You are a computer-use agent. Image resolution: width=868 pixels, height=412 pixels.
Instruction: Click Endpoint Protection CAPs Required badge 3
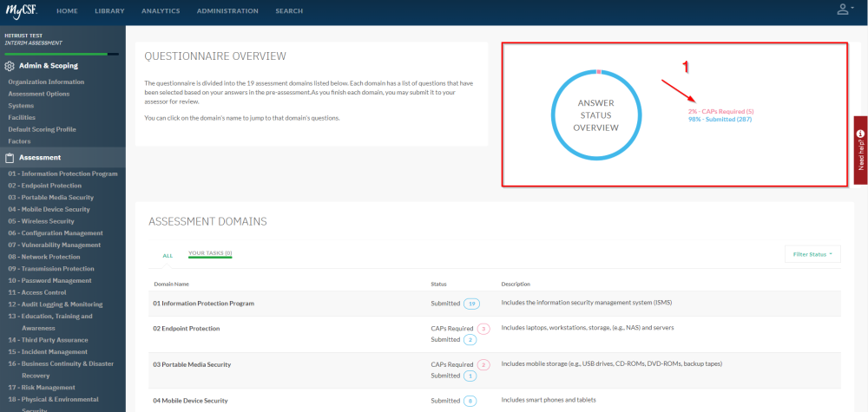pos(483,329)
